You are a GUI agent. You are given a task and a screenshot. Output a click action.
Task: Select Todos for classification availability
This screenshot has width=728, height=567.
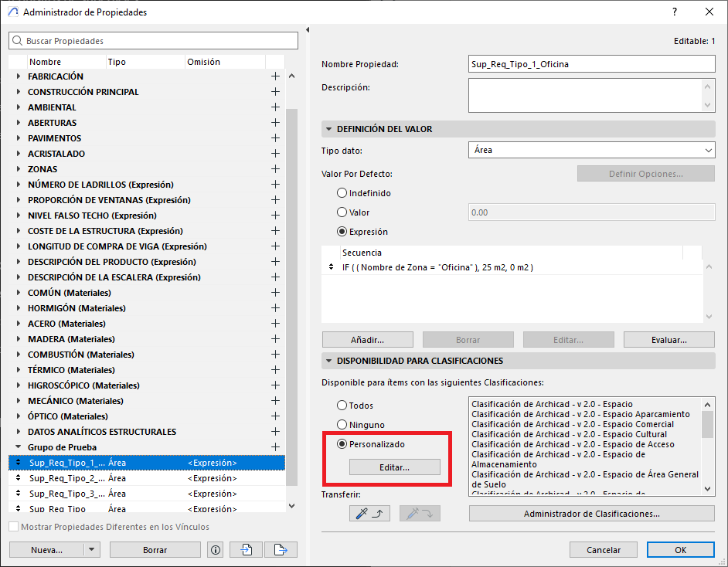[x=342, y=406]
